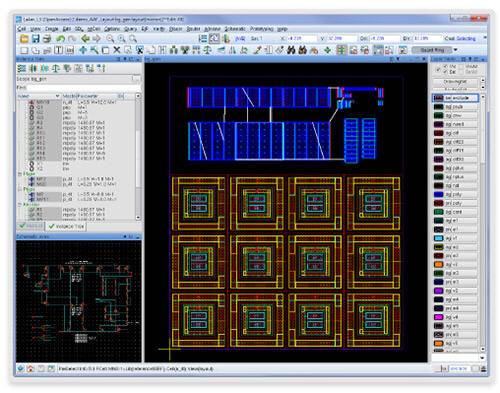The height and width of the screenshot is (393, 500).
Task: Switch to the Instance Tree tab
Action: (66, 226)
